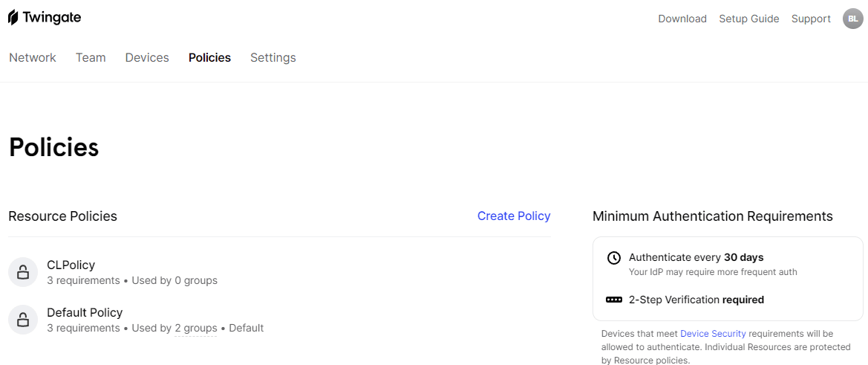868x365 pixels.
Task: Click the lock icon beside CLPolicy
Action: 23,272
